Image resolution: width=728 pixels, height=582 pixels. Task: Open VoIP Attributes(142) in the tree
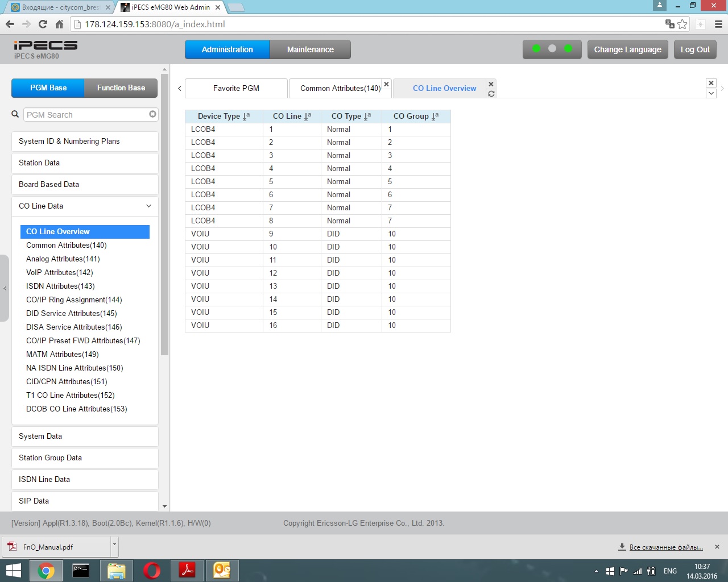point(59,273)
